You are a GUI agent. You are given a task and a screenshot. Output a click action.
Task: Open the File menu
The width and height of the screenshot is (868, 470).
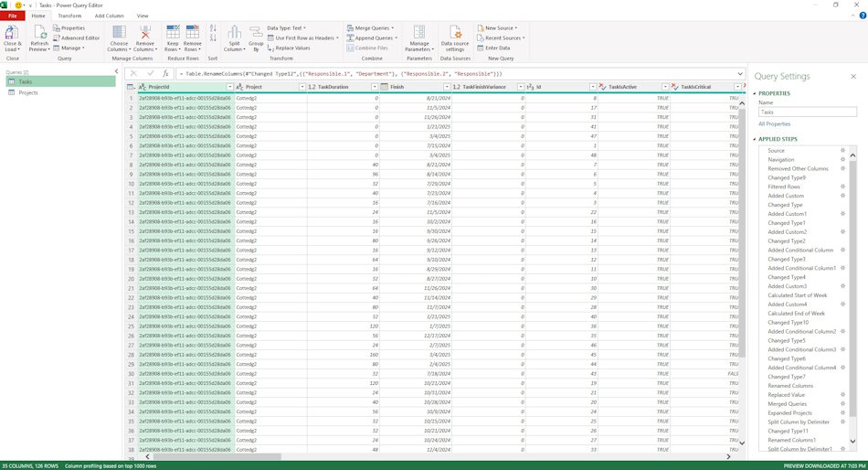(x=12, y=16)
